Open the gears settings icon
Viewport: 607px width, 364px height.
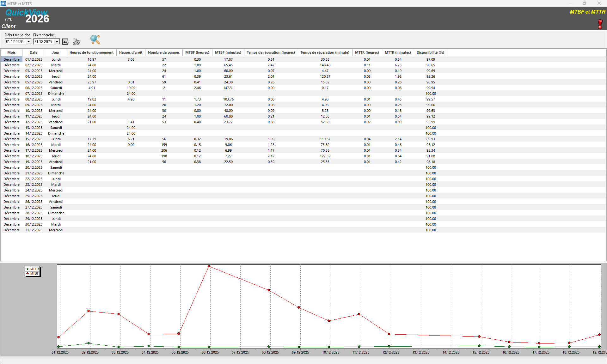tap(77, 42)
